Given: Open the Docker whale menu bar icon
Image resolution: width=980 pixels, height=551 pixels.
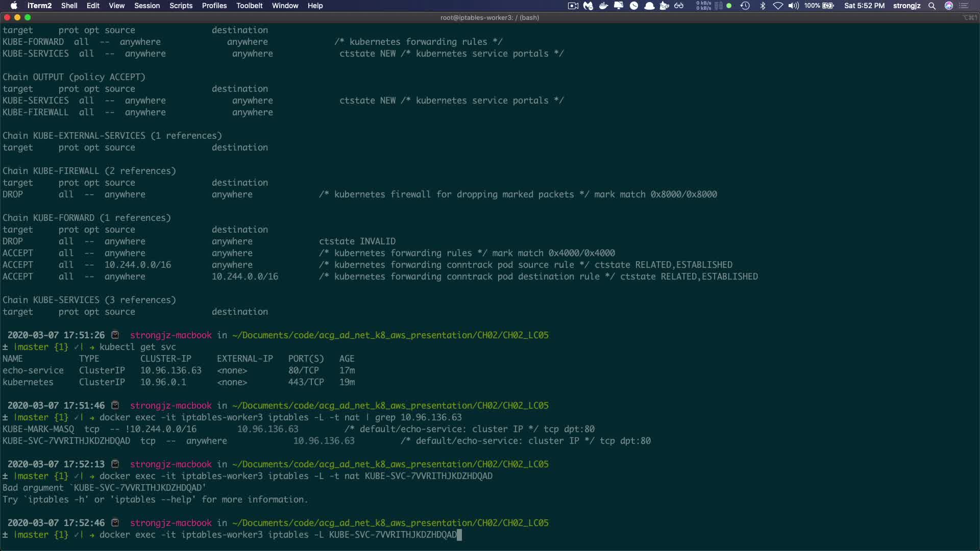Looking at the screenshot, I should pyautogui.click(x=603, y=6).
